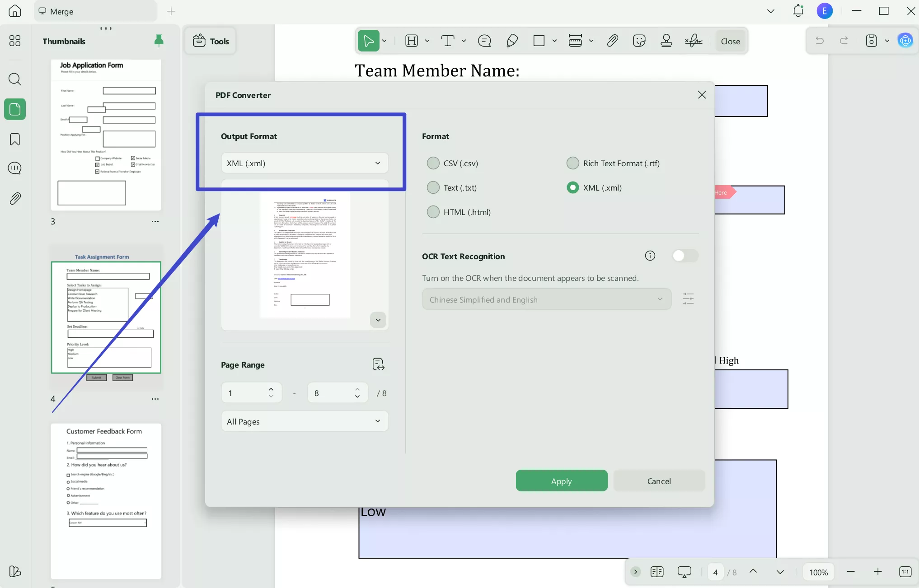Open the OCR language dropdown

click(x=546, y=299)
